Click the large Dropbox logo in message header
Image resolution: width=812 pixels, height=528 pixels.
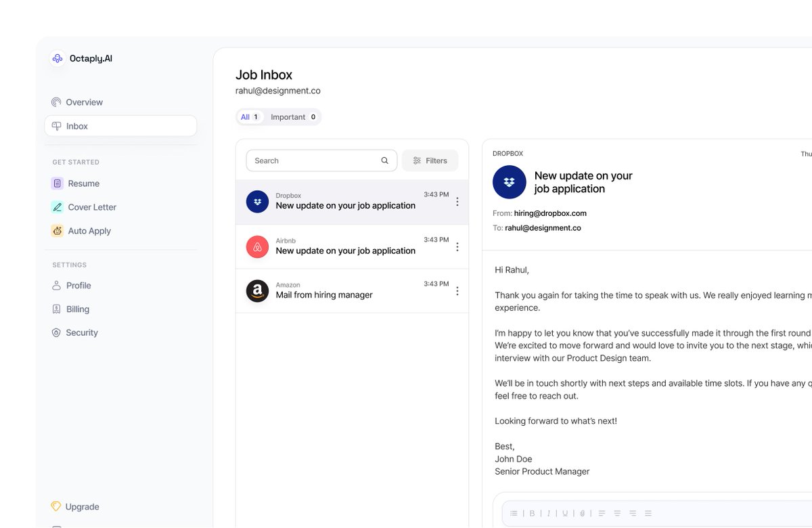[x=510, y=182]
